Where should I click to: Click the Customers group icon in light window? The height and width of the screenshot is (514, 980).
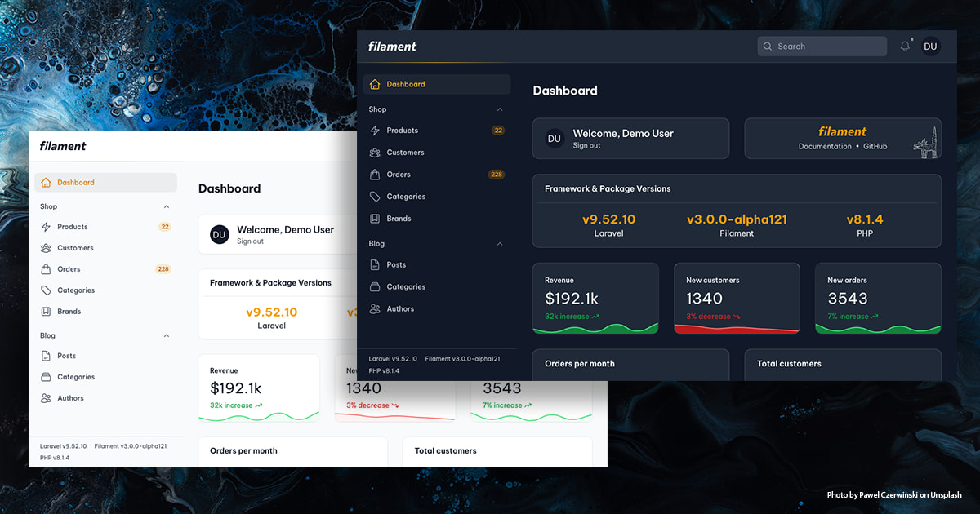click(x=46, y=248)
